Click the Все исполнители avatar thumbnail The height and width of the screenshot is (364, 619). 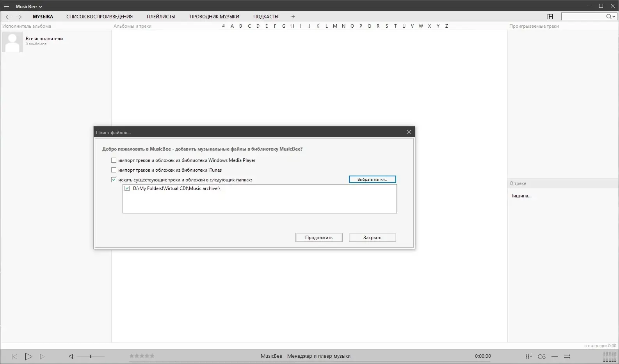[12, 42]
